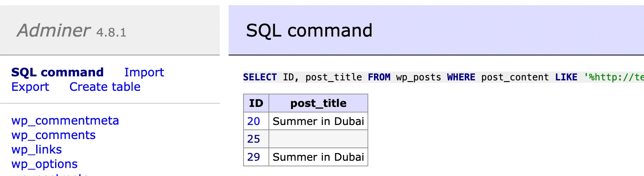The image size is (644, 176).
Task: Select the Summer in Dubai cell for ID 20
Action: click(318, 121)
